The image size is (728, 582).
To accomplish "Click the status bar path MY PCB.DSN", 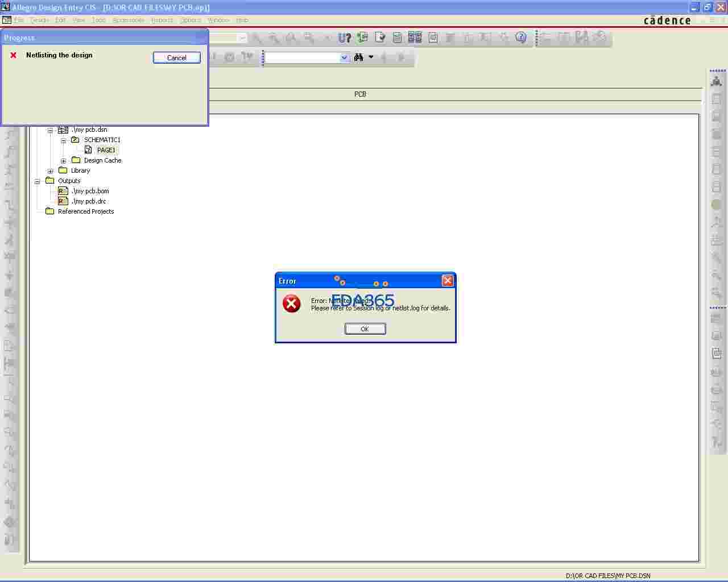I will coord(608,576).
